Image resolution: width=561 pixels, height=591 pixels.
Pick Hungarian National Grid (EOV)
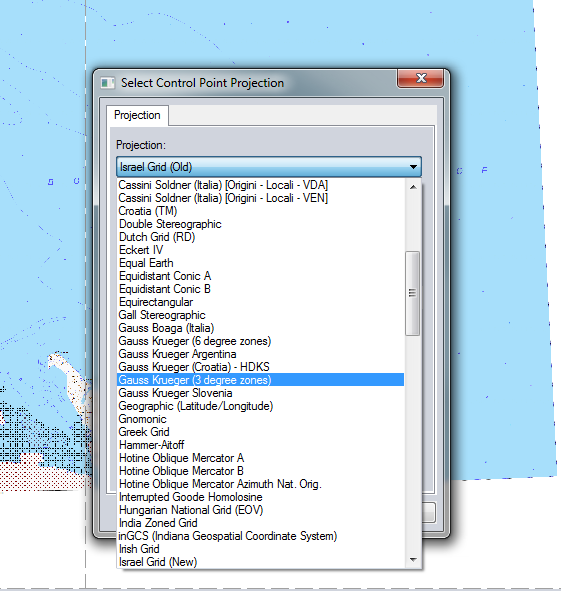tap(261, 510)
